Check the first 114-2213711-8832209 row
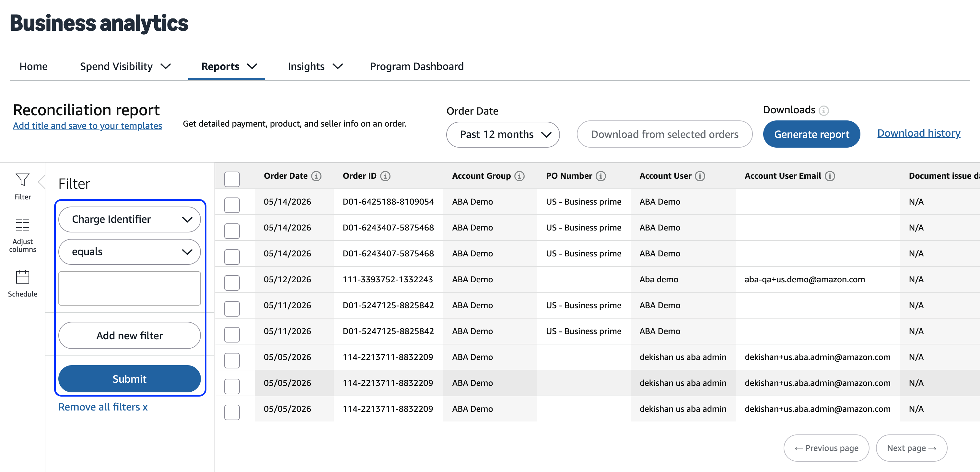The image size is (980, 472). (x=232, y=360)
